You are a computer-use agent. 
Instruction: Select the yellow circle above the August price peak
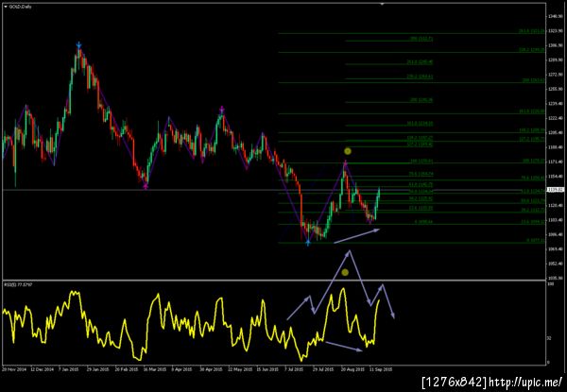[x=348, y=151]
